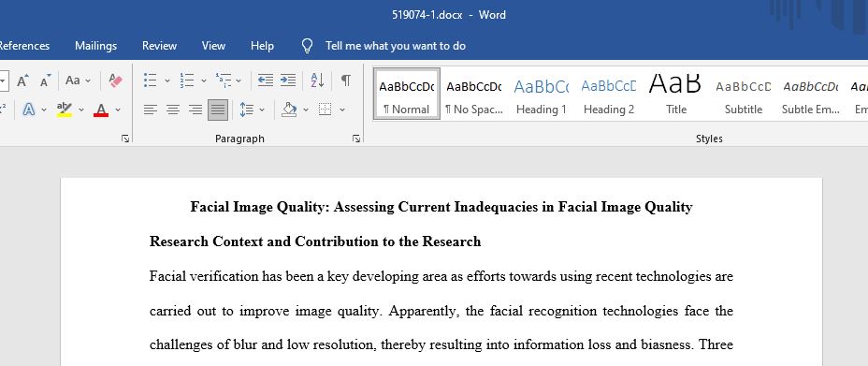This screenshot has height=366, width=868.
Task: Clear all formatting eraser icon
Action: [115, 81]
